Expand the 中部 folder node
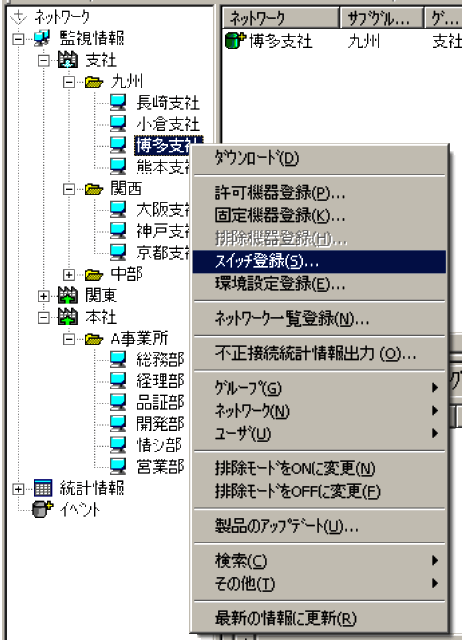The width and height of the screenshot is (462, 640). coord(69,275)
